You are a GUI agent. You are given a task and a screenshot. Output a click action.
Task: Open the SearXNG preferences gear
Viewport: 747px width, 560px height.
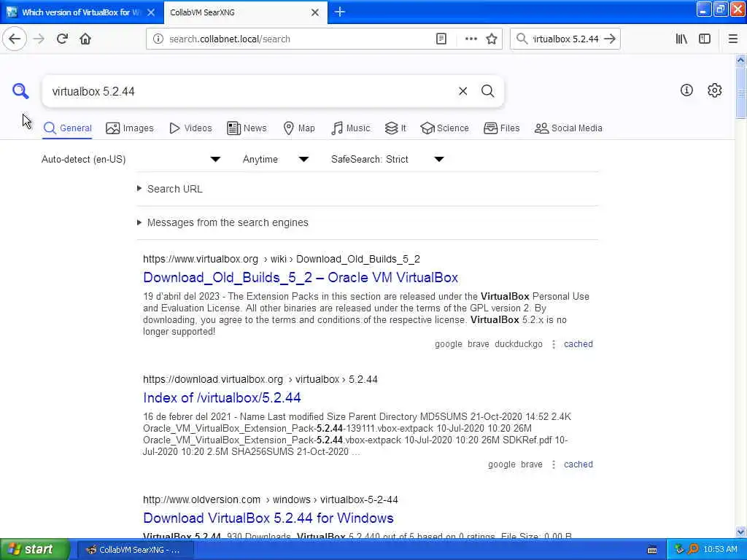[715, 90]
